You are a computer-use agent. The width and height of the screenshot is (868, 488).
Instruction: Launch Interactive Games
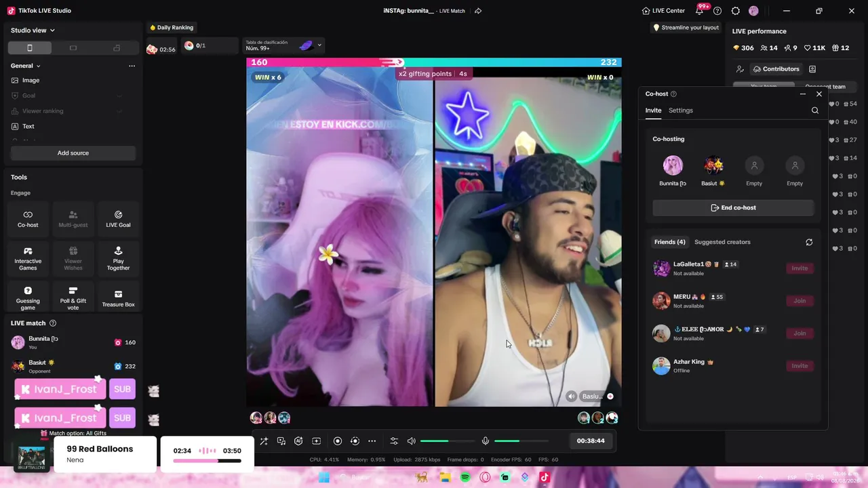28,258
